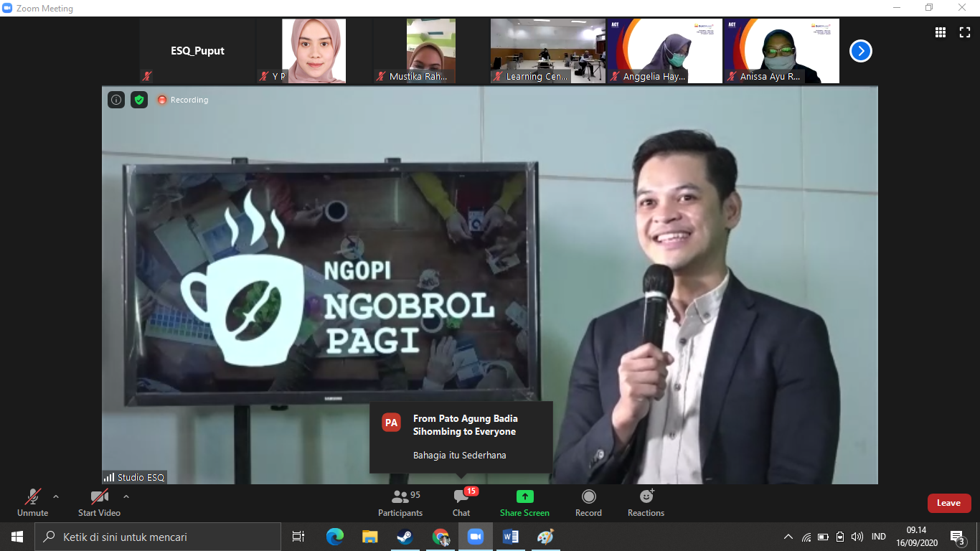The height and width of the screenshot is (551, 980).
Task: Open Microsoft Word from the taskbar
Action: click(x=511, y=537)
